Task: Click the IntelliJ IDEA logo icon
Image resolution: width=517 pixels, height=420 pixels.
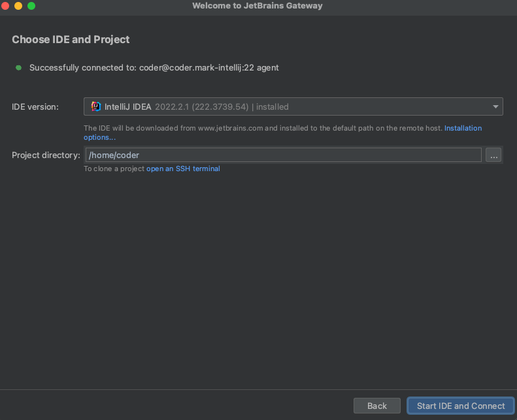Action: 96,106
